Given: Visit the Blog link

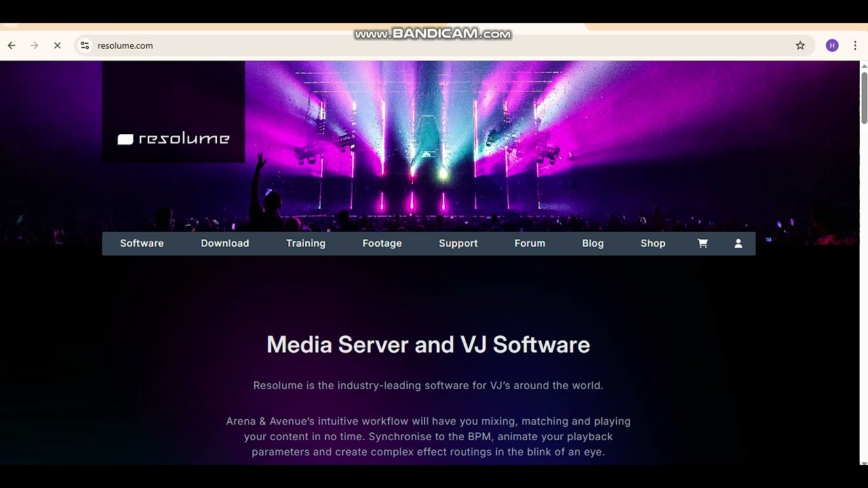Looking at the screenshot, I should [x=593, y=243].
